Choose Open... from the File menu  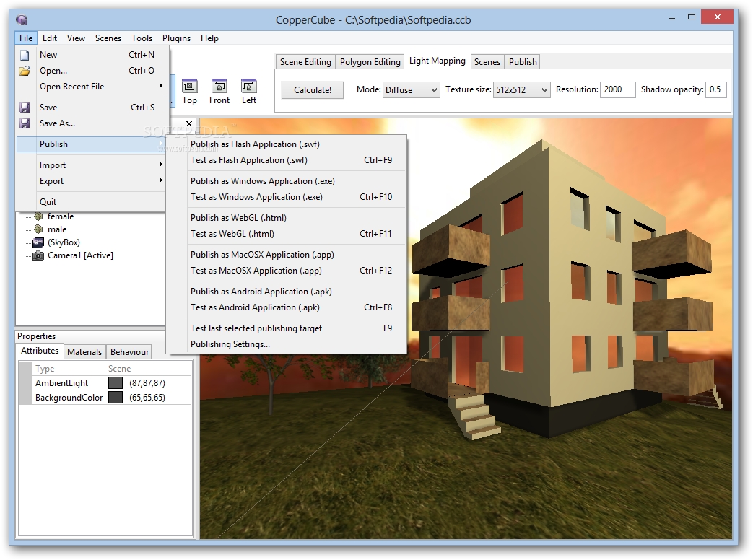92,71
